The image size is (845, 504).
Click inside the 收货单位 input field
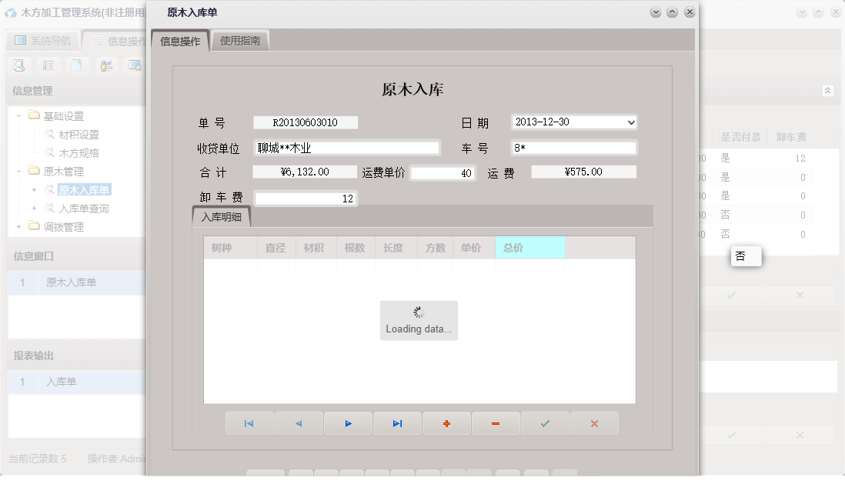[346, 147]
